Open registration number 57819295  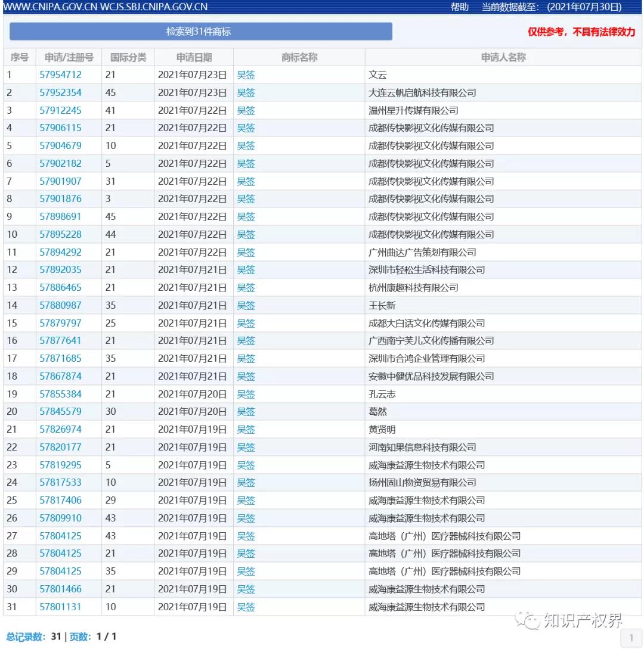click(x=60, y=465)
